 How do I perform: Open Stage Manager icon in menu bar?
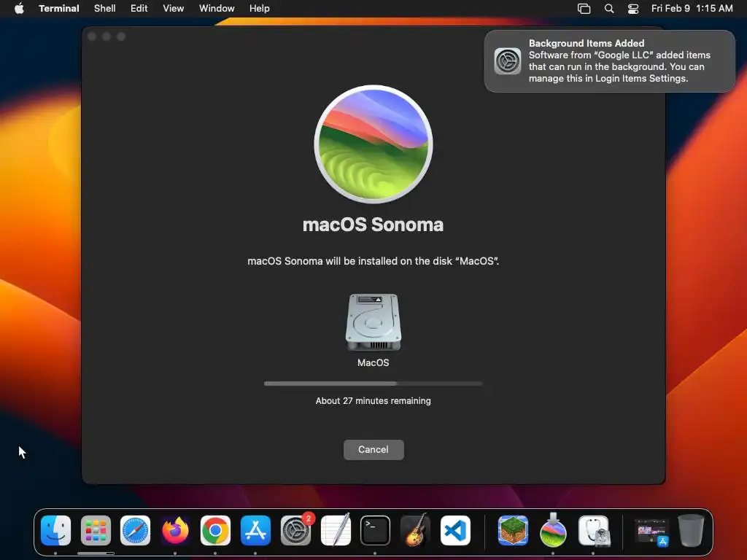(584, 9)
